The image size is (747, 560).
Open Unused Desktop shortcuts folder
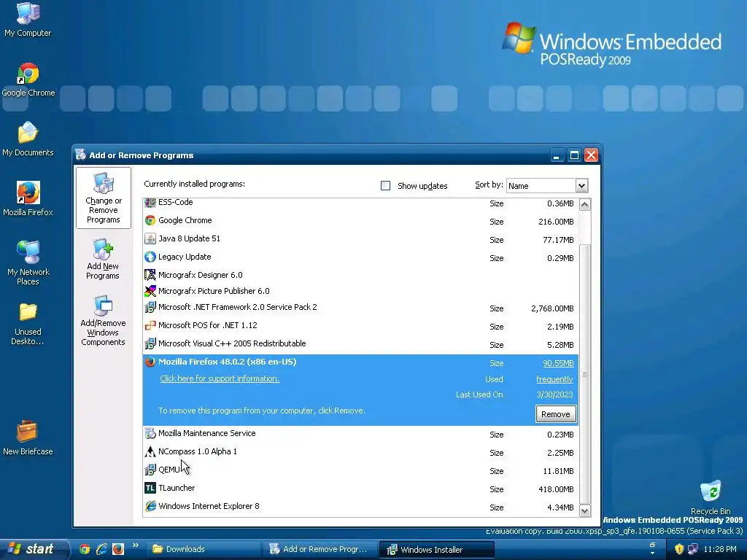(x=28, y=324)
